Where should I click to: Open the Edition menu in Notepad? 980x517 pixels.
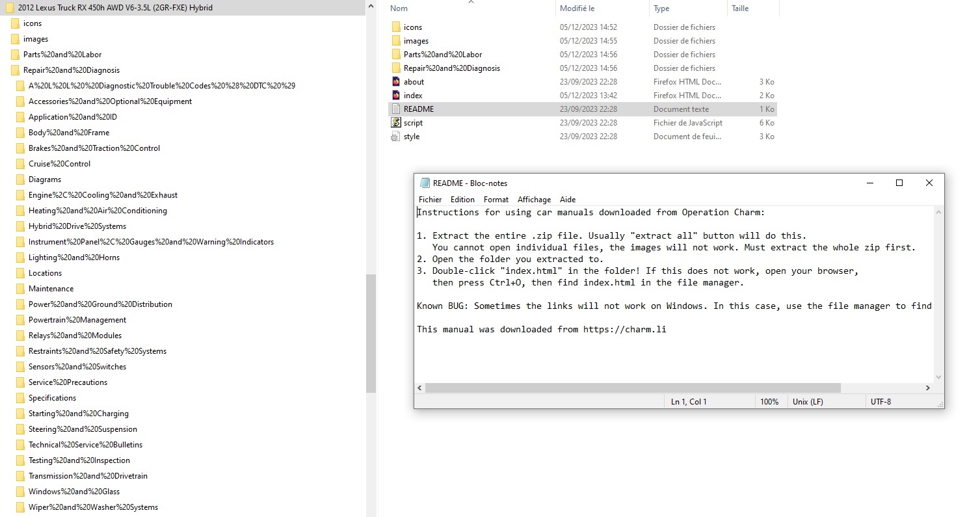(x=462, y=200)
